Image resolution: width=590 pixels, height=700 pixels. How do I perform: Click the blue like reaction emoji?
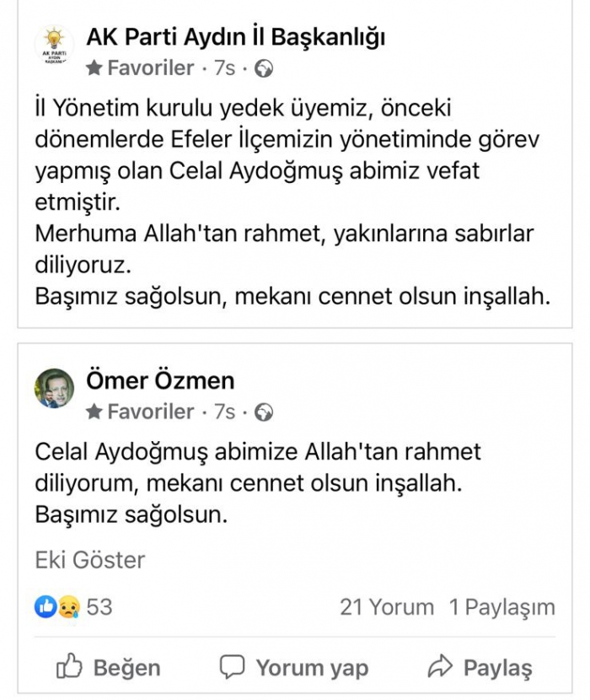tap(45, 606)
